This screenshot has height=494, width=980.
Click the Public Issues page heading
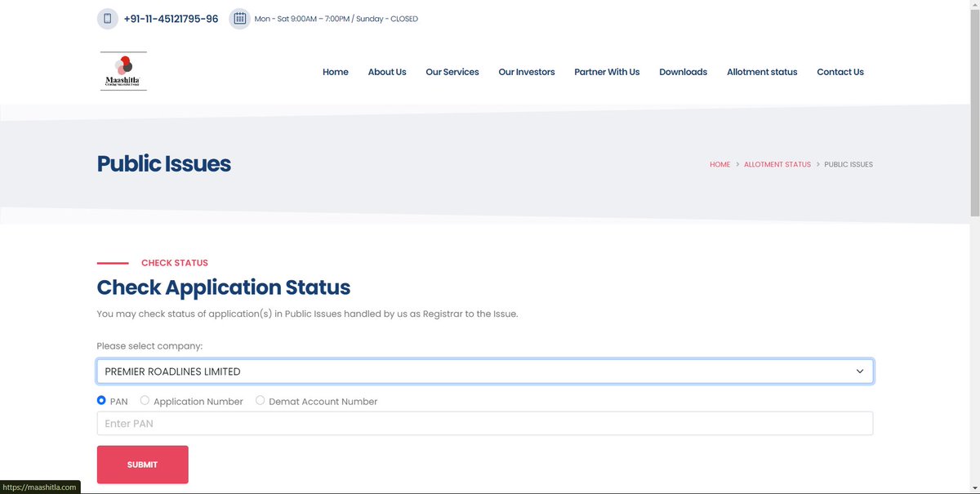[164, 164]
